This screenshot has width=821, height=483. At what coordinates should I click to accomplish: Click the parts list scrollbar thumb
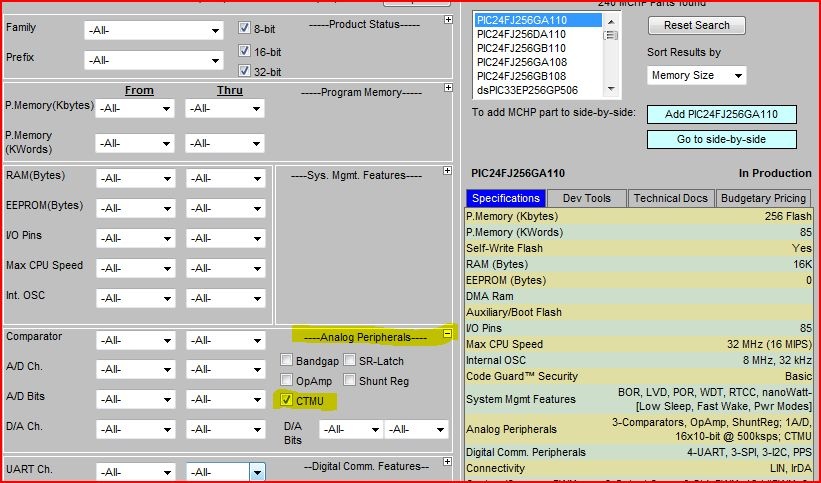click(611, 36)
